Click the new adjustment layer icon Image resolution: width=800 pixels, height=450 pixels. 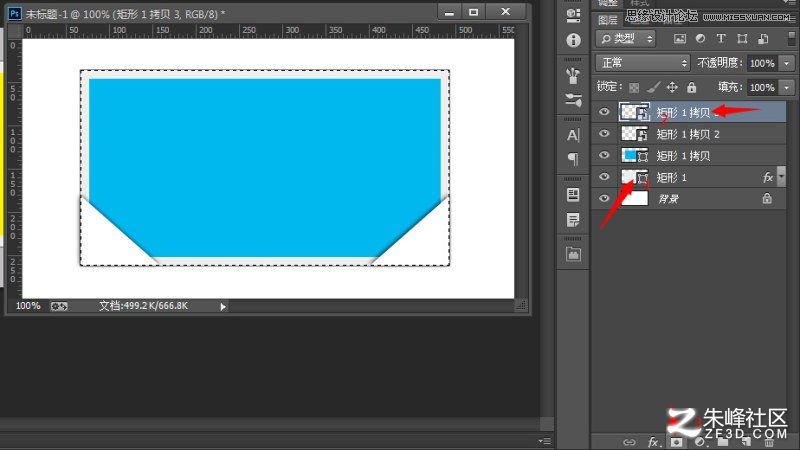pos(699,442)
